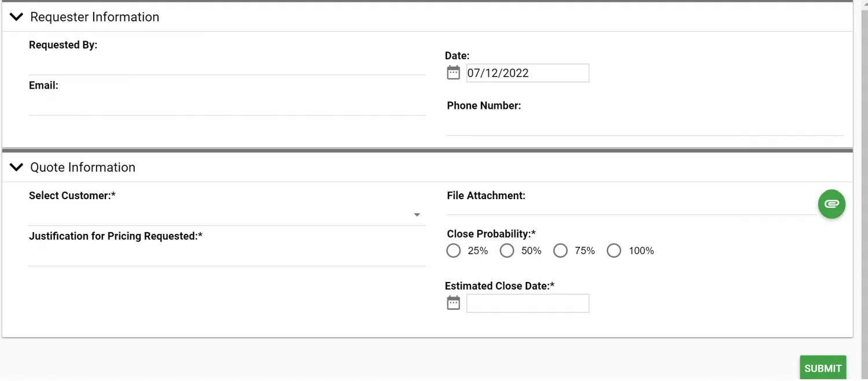Set close probability to 100%

pyautogui.click(x=614, y=251)
